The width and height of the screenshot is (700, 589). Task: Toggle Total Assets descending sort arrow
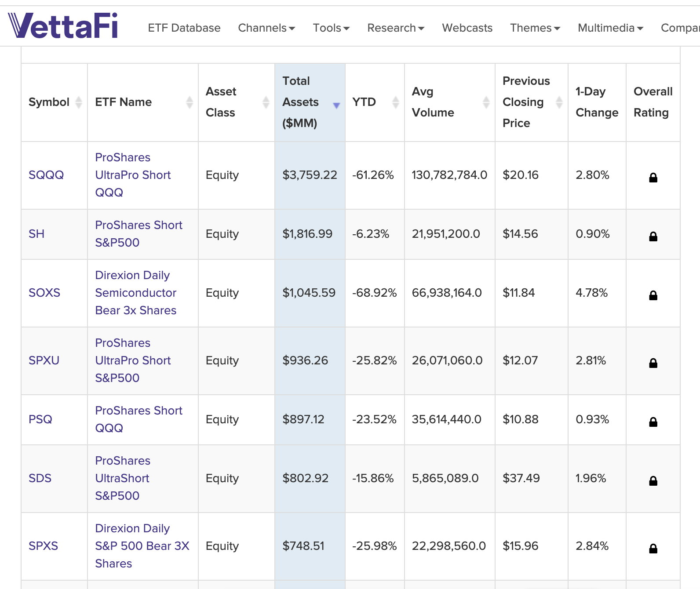pyautogui.click(x=336, y=105)
